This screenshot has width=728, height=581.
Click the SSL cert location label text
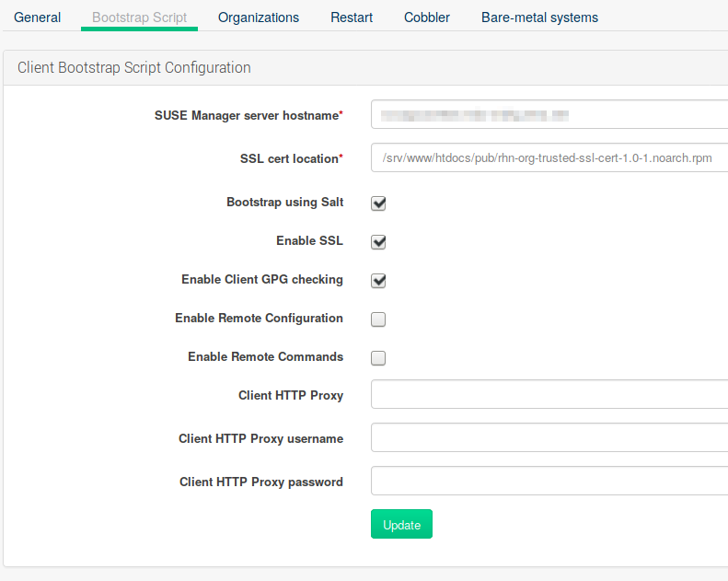pos(289,159)
